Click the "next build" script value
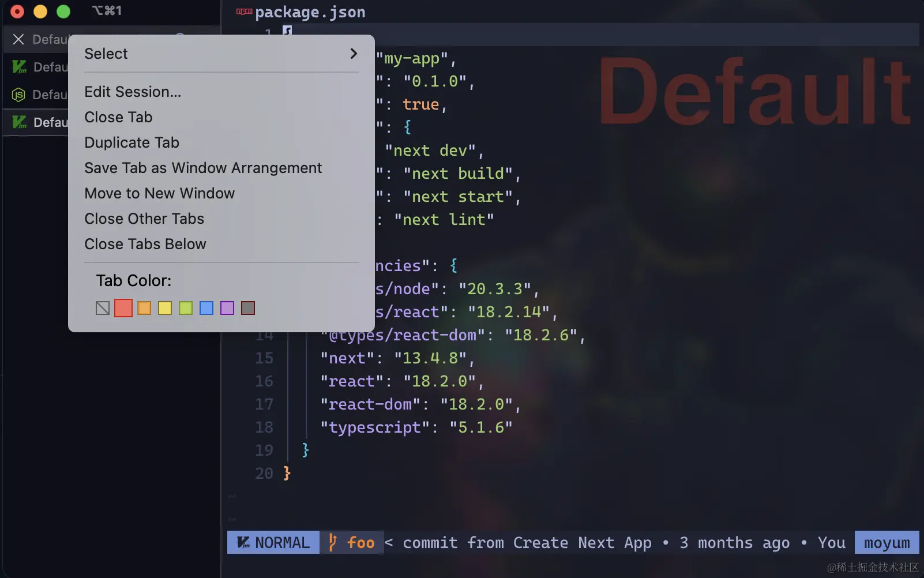 point(458,174)
